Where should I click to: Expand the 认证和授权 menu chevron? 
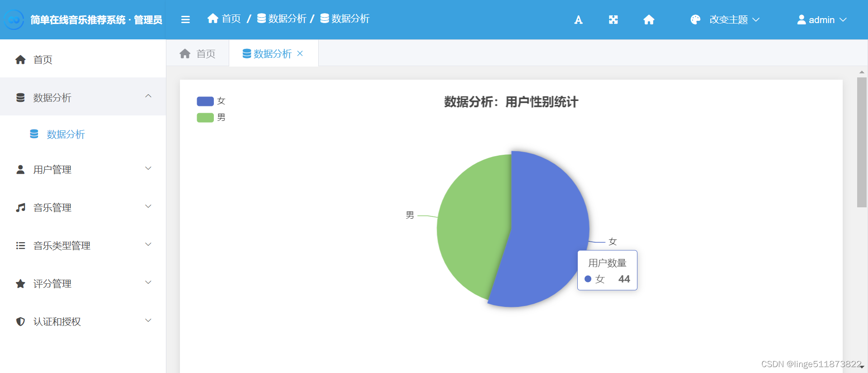tap(148, 320)
